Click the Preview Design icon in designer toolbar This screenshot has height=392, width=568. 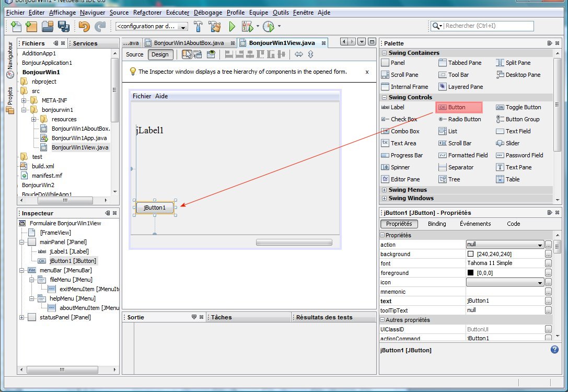click(211, 54)
